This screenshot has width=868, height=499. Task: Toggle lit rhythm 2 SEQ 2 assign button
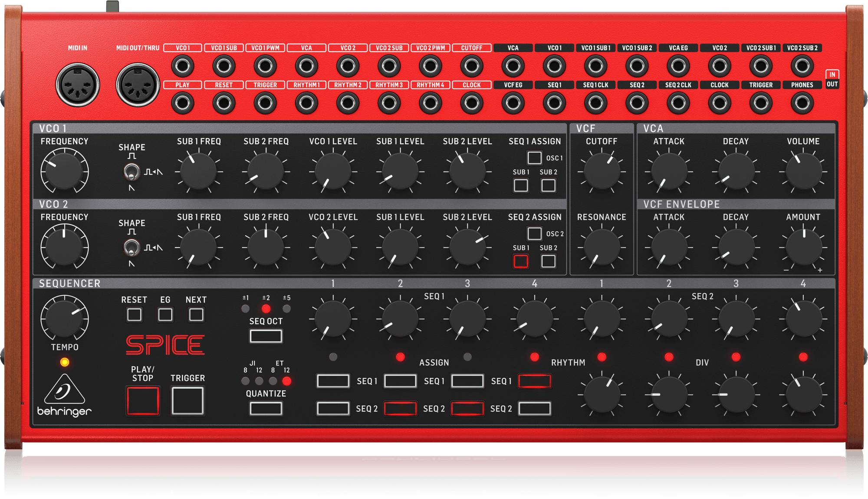click(x=400, y=409)
